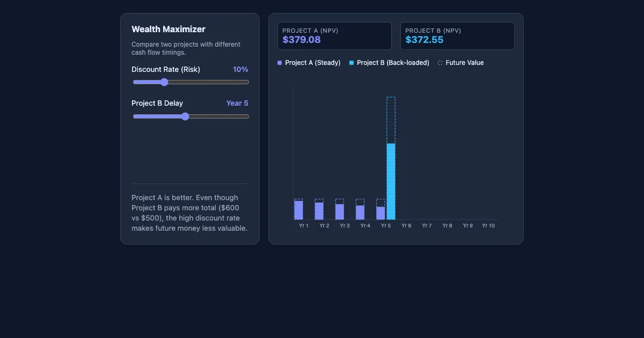Click the Project A bar for Yr 4
Image resolution: width=644 pixels, height=338 pixels.
click(x=360, y=212)
